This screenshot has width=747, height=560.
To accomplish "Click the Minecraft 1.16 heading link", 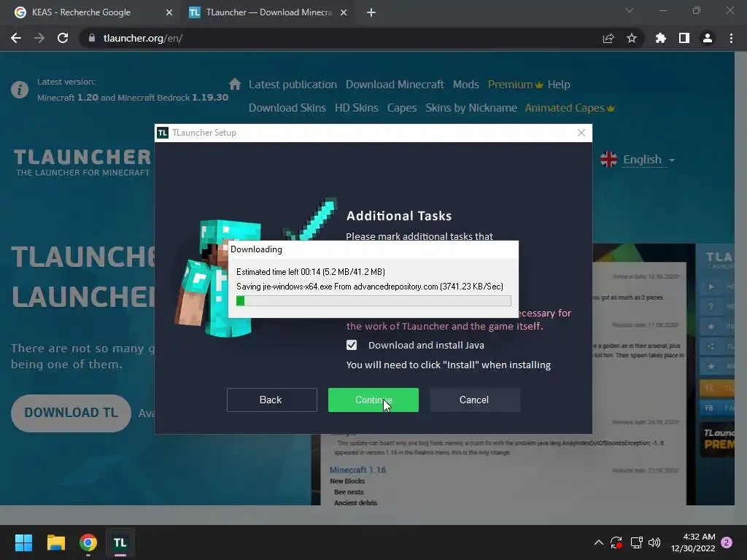I will 357,470.
